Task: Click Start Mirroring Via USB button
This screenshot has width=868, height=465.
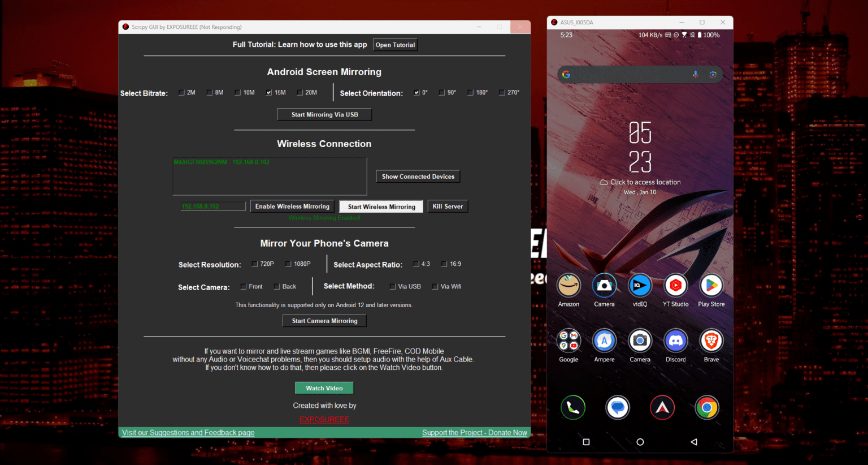Action: tap(324, 114)
